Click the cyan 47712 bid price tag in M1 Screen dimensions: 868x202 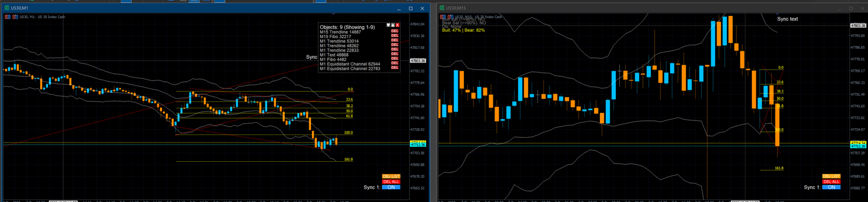coord(418,145)
